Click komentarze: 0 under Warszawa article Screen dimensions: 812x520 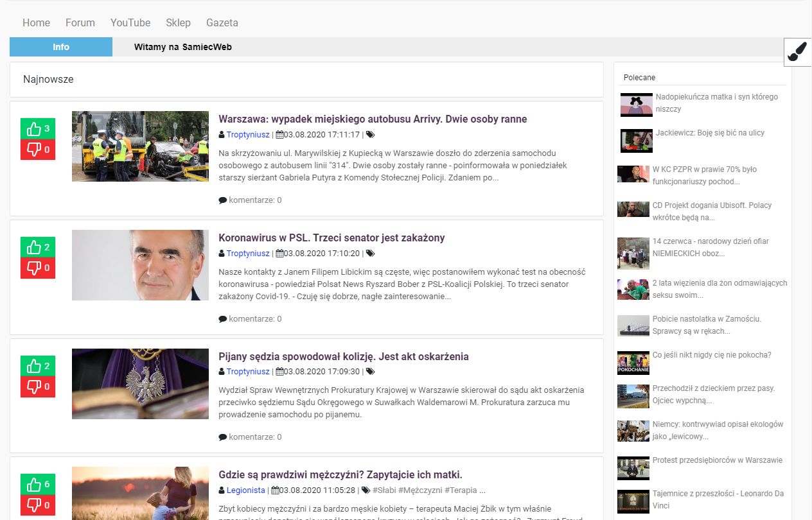pyautogui.click(x=255, y=200)
